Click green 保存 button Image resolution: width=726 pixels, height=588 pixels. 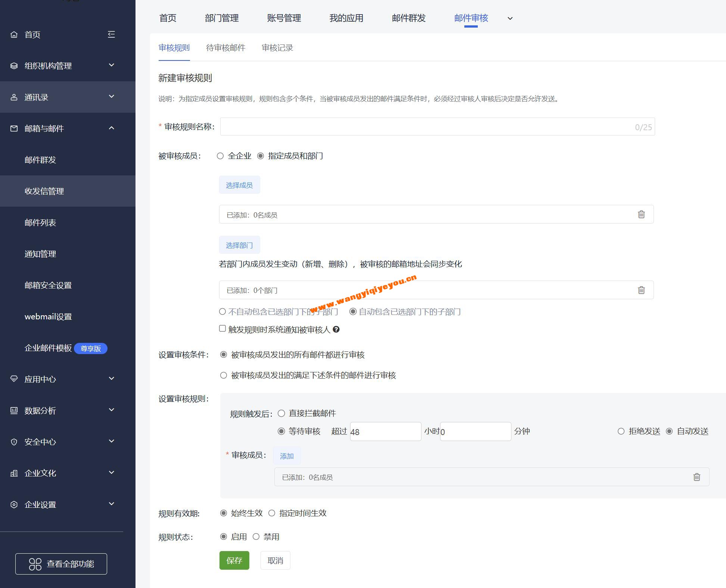234,560
